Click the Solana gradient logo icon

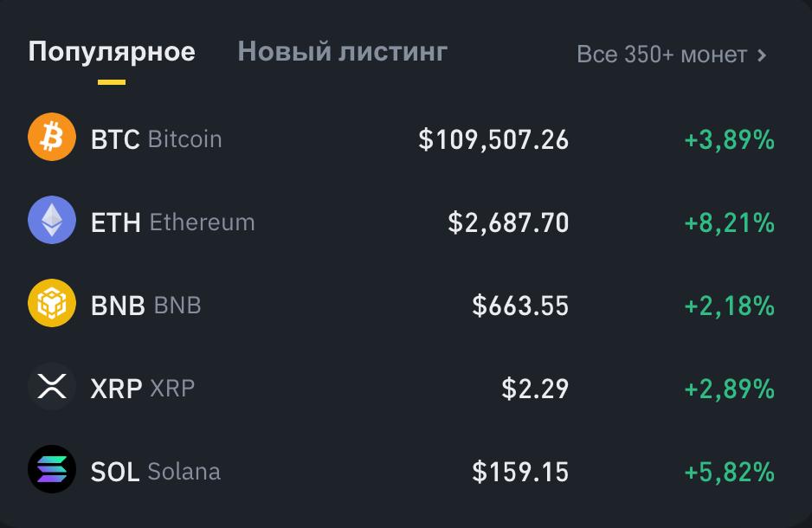tap(52, 471)
